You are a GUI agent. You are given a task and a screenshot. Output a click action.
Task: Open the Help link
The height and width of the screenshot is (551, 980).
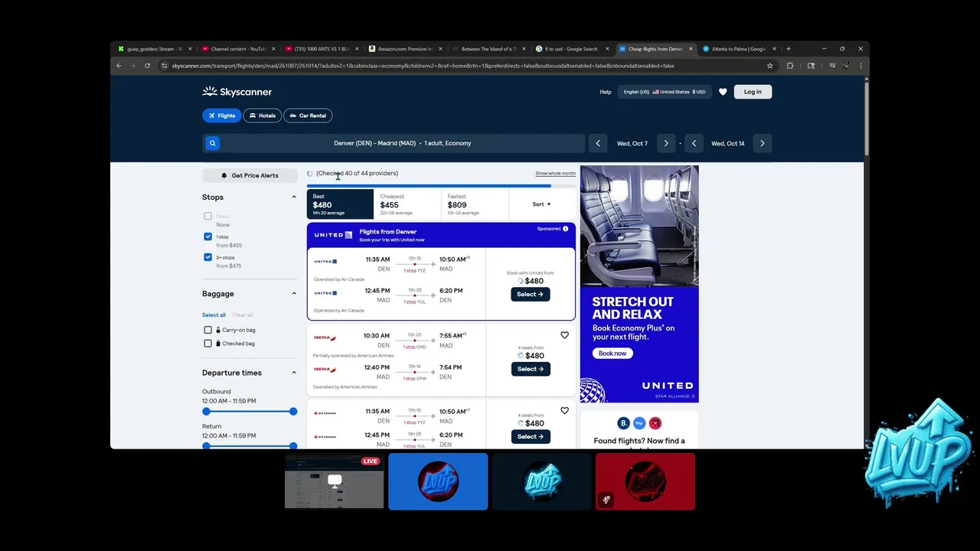tap(606, 92)
